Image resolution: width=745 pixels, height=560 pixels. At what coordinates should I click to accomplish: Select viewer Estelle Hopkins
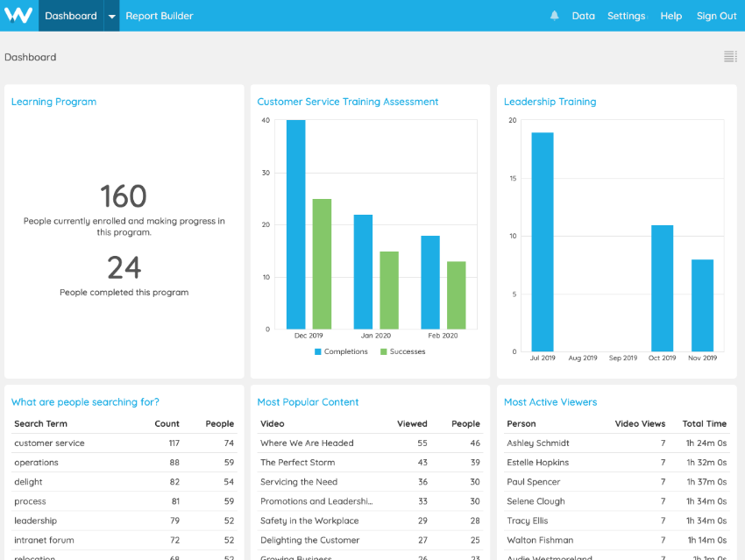point(617,462)
